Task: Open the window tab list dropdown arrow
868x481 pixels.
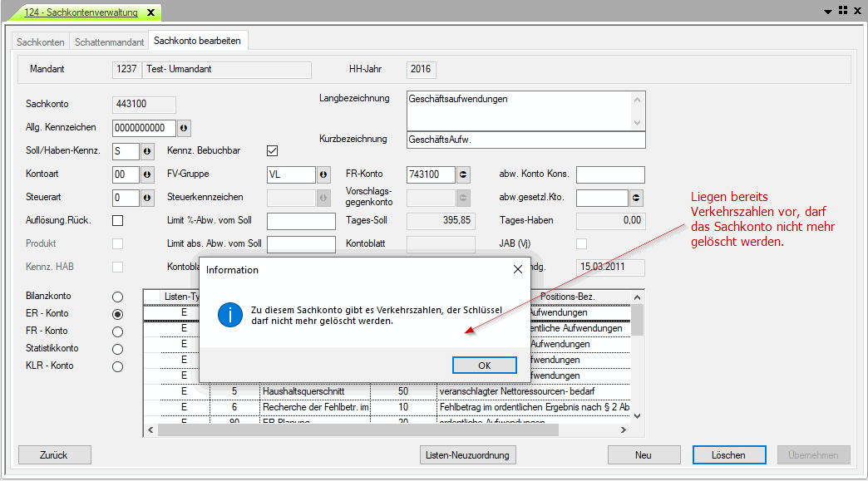Action: point(828,12)
